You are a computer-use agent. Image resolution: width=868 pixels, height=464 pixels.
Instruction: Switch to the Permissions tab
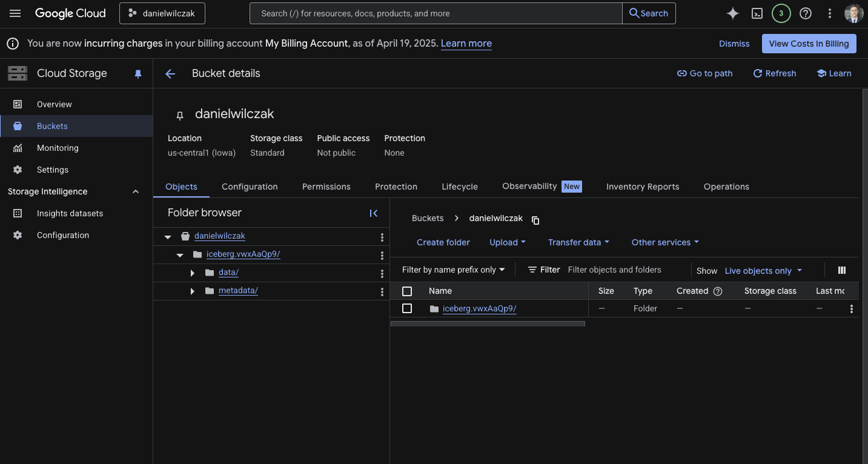click(x=326, y=187)
